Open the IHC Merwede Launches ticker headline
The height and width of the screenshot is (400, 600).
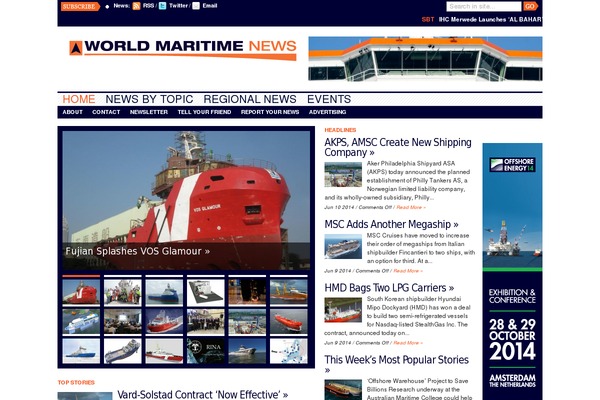(490, 19)
